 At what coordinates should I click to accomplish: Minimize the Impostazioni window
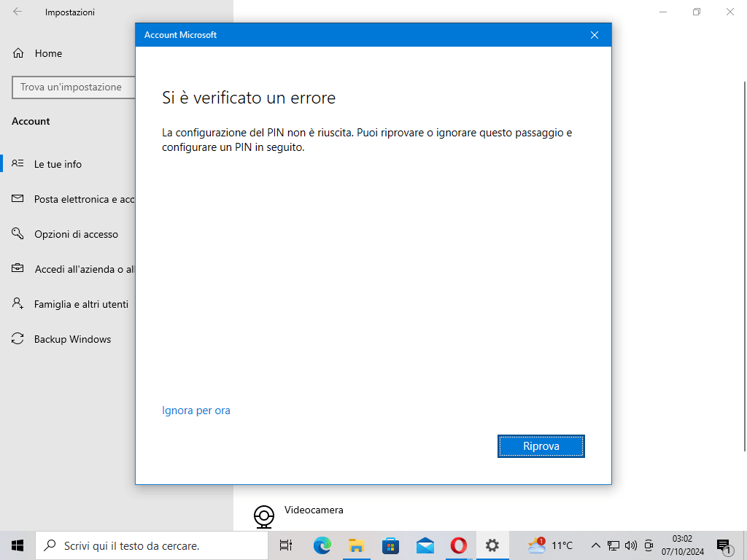(x=663, y=12)
